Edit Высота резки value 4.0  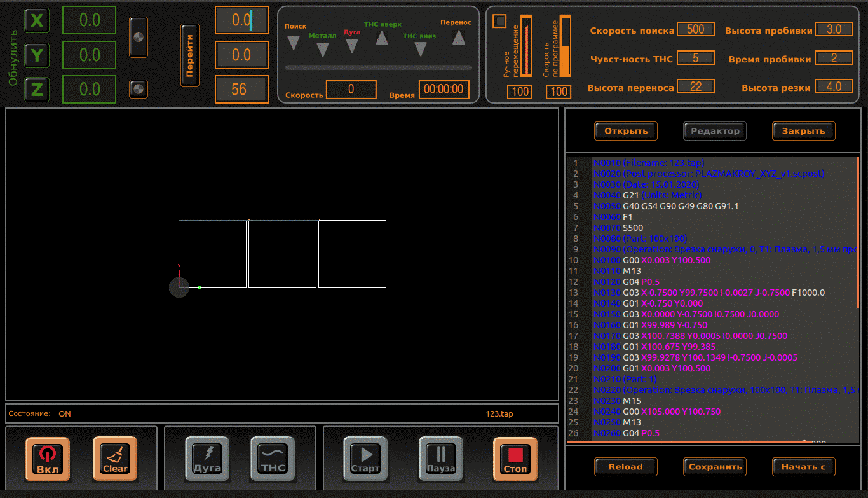coord(834,86)
